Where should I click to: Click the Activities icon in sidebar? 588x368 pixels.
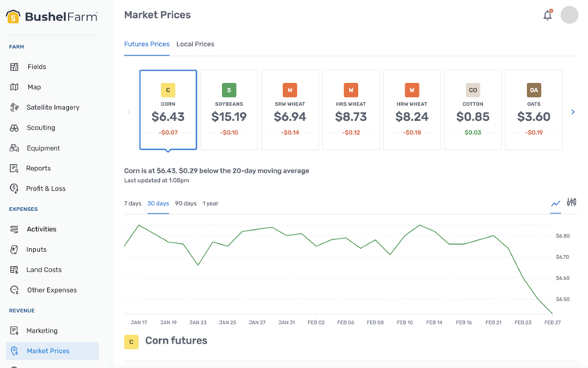coord(14,229)
